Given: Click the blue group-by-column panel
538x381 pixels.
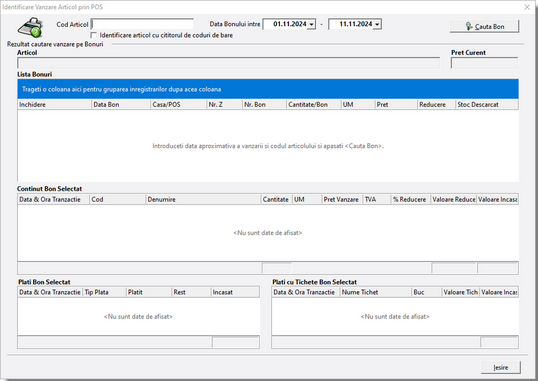Looking at the screenshot, I should (268, 89).
